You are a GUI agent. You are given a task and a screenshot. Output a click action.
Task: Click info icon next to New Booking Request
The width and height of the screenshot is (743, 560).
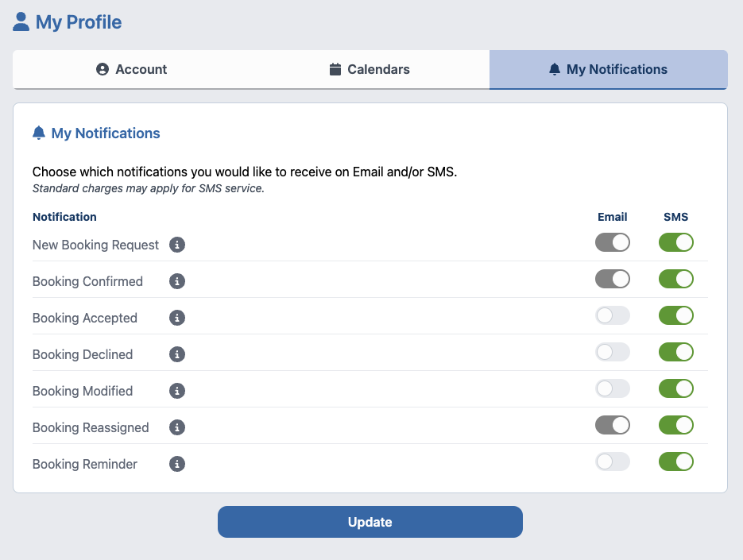pos(177,245)
